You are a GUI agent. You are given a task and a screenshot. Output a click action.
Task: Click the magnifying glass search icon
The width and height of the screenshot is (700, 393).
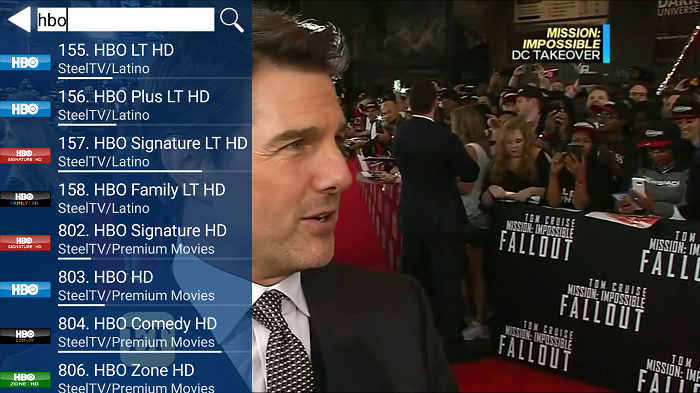pos(232,20)
